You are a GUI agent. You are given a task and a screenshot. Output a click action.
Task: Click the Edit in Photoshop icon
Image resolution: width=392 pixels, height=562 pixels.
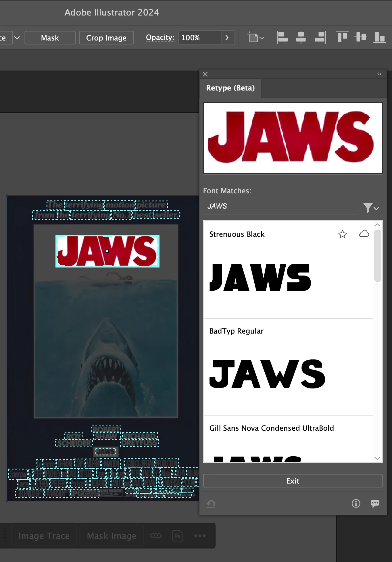(178, 536)
